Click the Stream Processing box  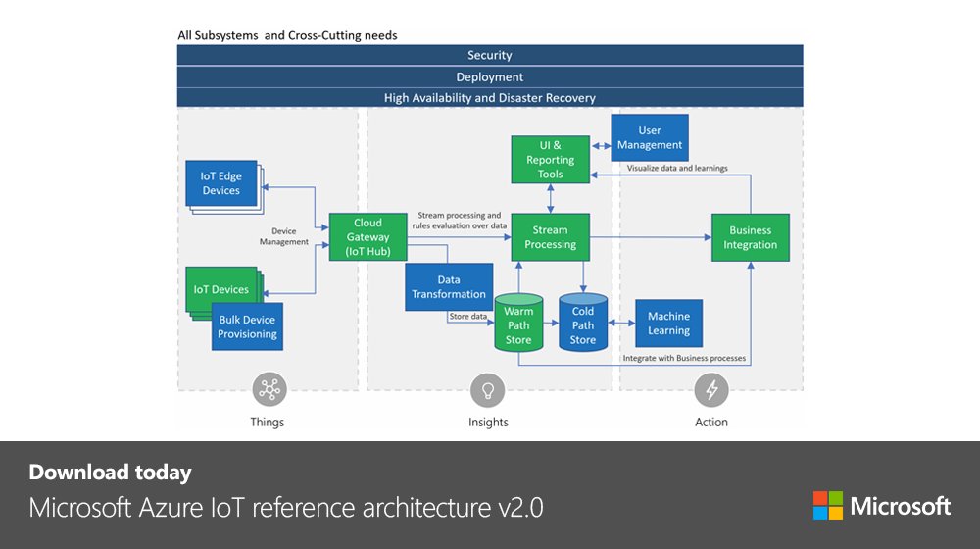[550, 237]
